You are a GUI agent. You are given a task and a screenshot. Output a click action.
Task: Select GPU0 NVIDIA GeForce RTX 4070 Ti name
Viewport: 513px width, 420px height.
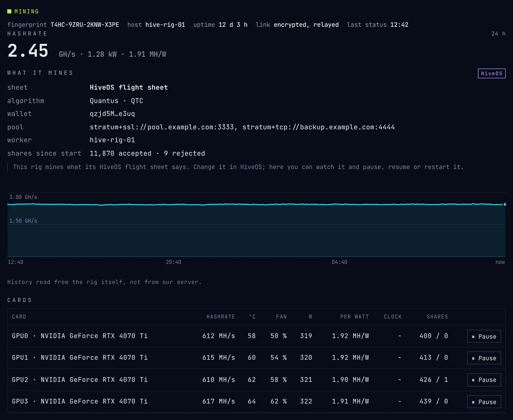click(80, 336)
